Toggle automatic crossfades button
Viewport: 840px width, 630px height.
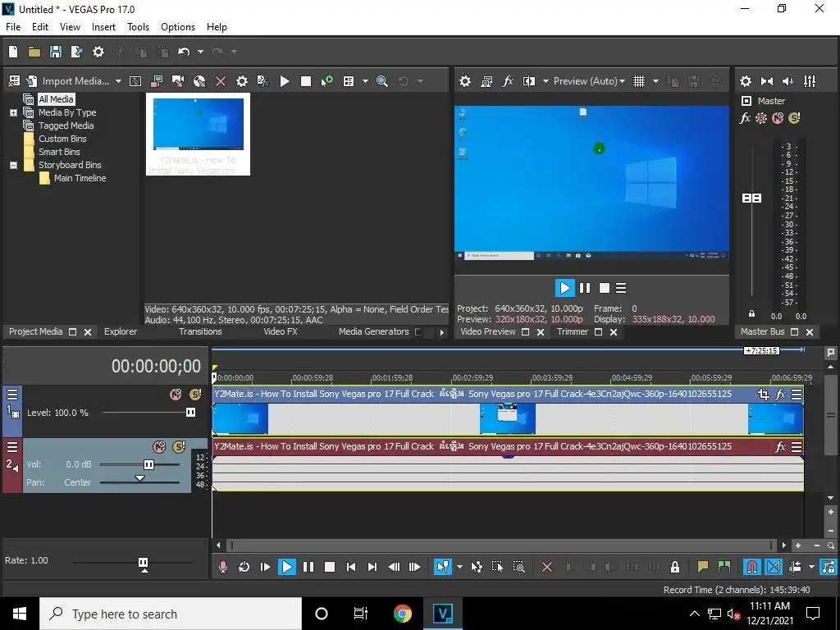pos(773,567)
